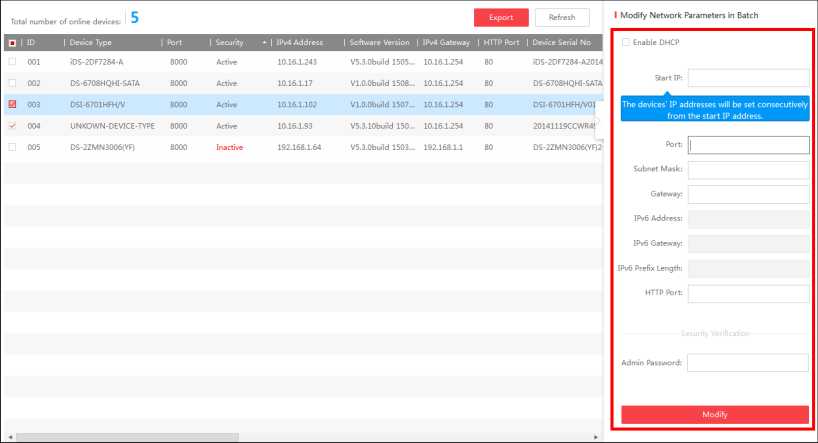Select checkbox for device 005
Screen dimensions: 818x443
[12, 147]
